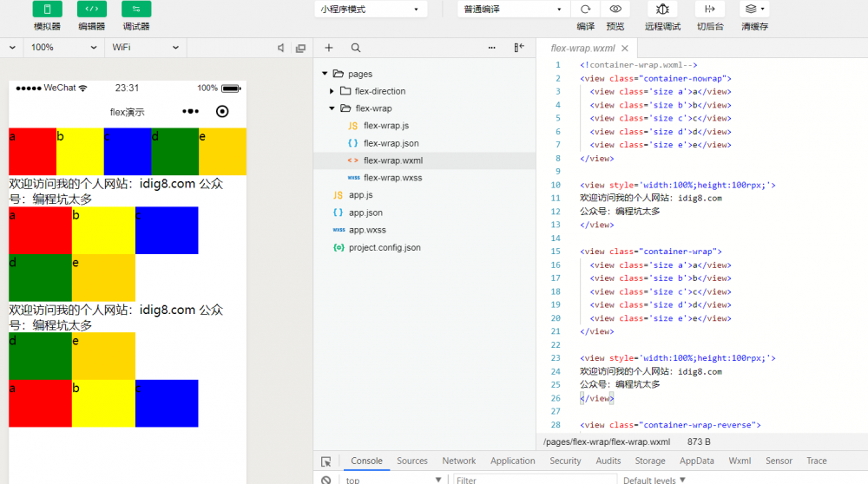The image size is (868, 484).
Task: Start 远程调试 remote debugging
Action: (662, 10)
